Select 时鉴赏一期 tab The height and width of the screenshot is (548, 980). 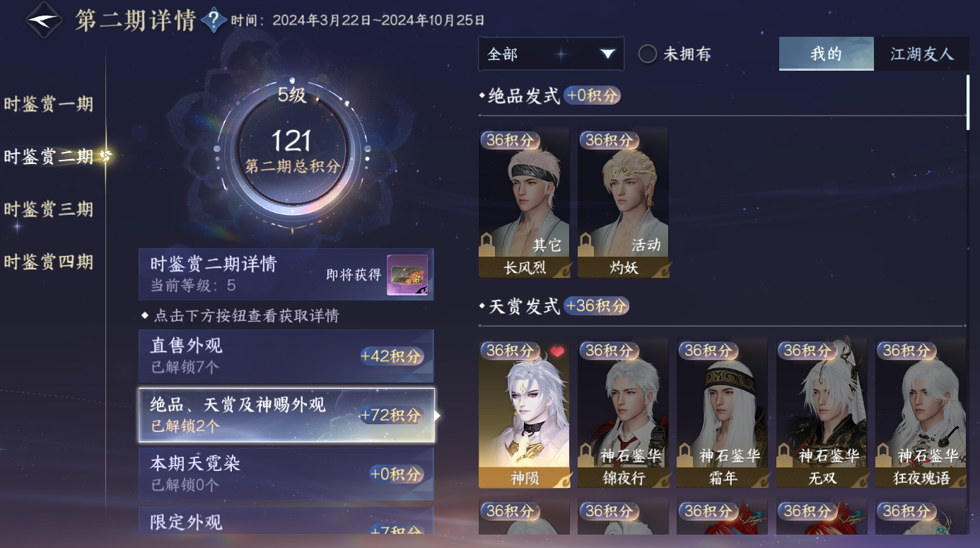click(49, 105)
